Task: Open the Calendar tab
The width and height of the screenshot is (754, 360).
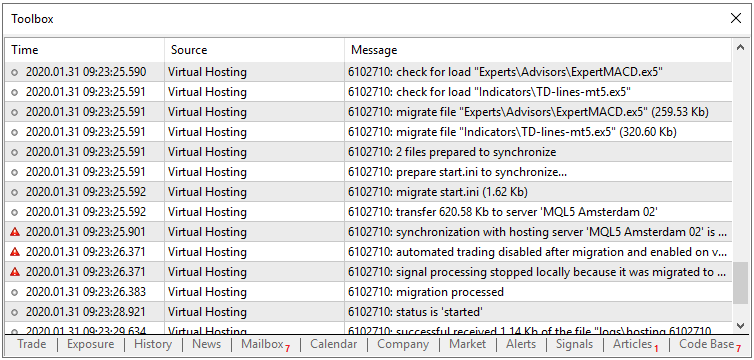Action: [x=333, y=344]
